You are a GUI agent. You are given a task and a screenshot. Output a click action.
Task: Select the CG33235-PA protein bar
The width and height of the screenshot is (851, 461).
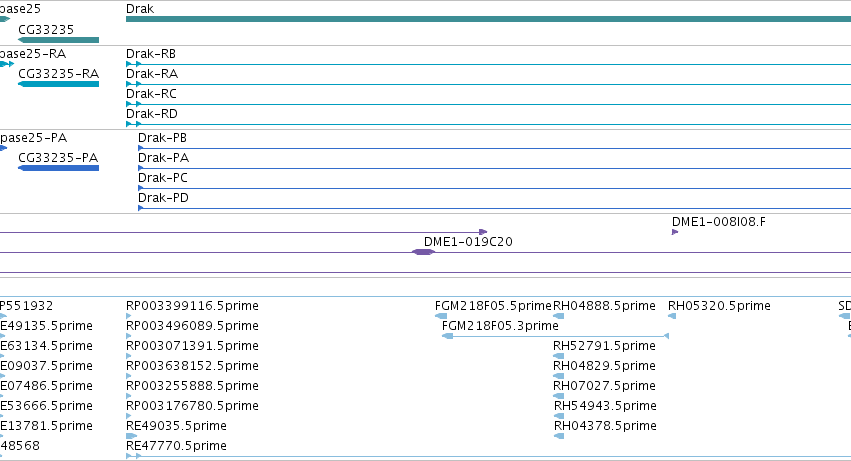(x=59, y=168)
